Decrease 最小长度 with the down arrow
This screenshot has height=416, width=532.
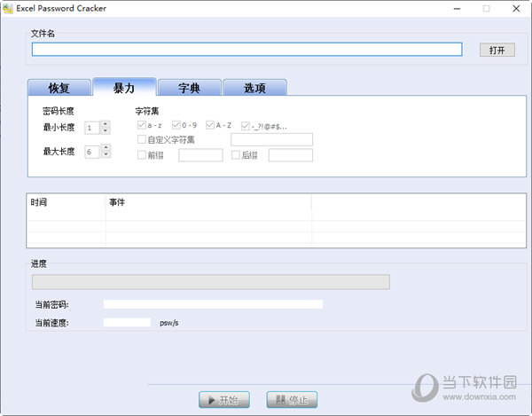point(106,130)
